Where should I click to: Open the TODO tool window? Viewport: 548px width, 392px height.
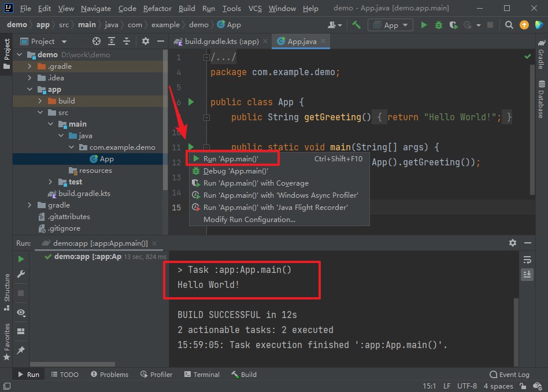pyautogui.click(x=65, y=375)
